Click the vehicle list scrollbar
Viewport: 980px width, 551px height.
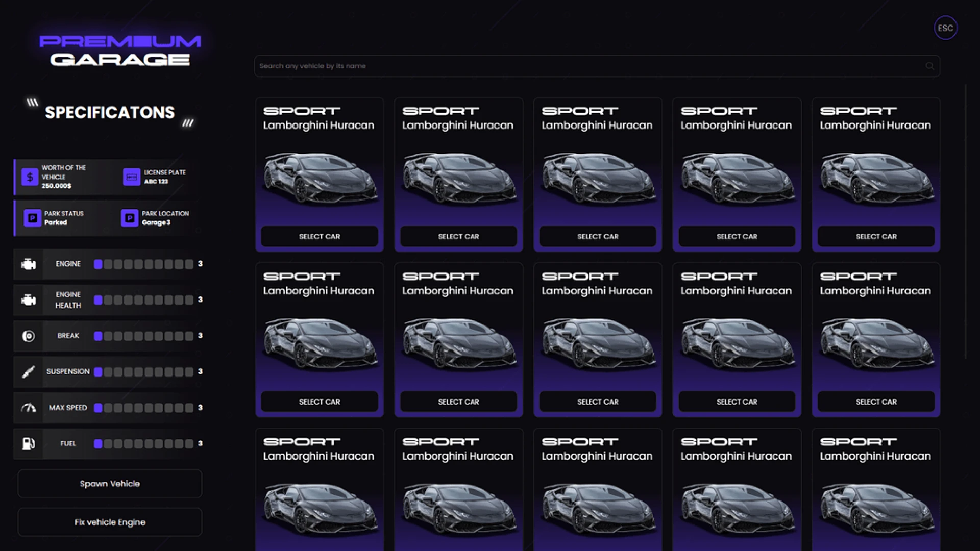click(x=965, y=222)
